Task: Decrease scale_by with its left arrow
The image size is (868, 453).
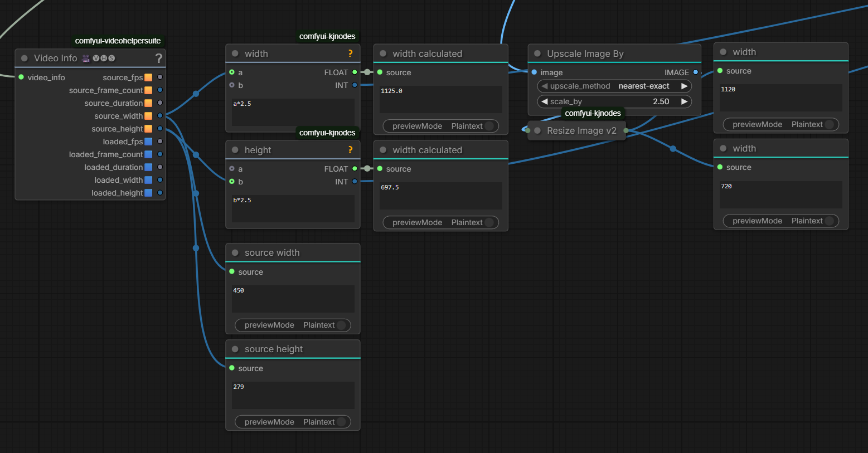Action: click(x=544, y=101)
